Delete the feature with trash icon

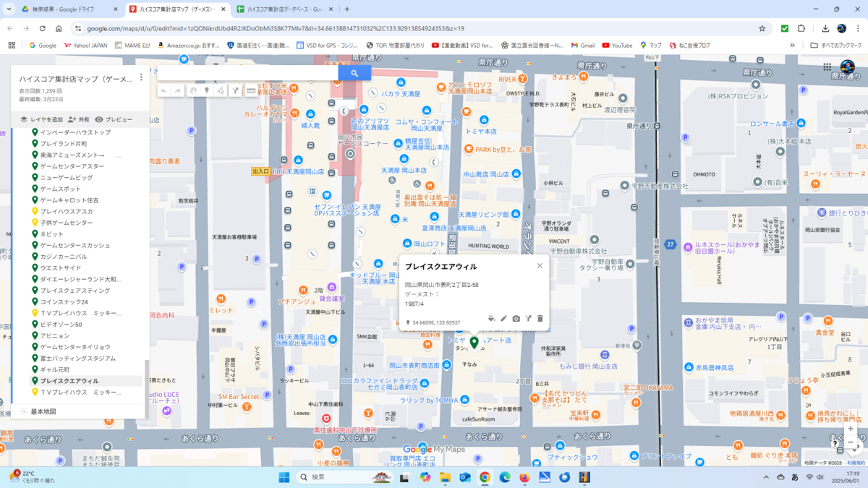coord(540,319)
